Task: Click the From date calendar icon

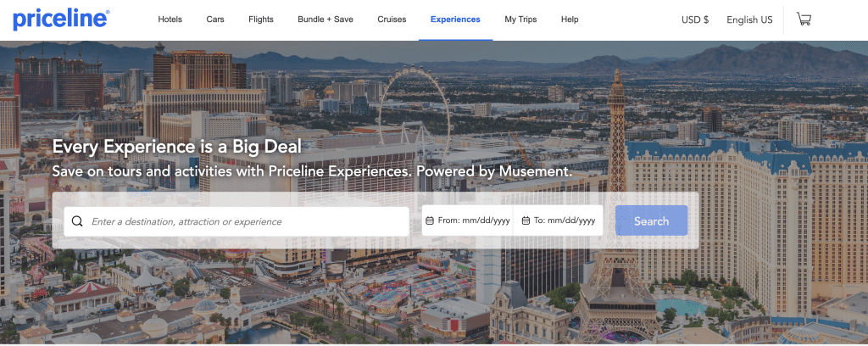Action: click(x=429, y=221)
